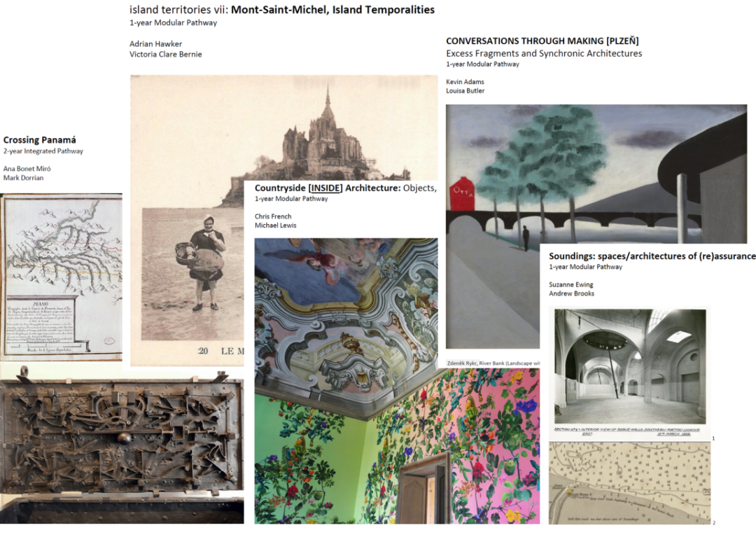The height and width of the screenshot is (535, 756).
Task: Select the Panamá map image
Action: pos(61,277)
